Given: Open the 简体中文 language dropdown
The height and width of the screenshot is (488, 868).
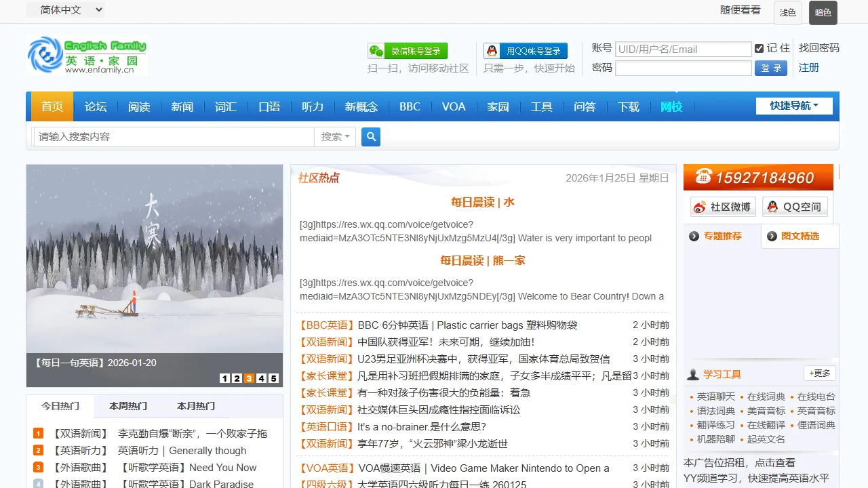Looking at the screenshot, I should point(65,10).
